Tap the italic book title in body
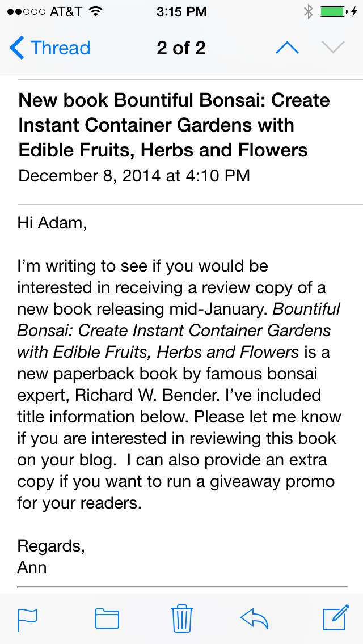 click(x=174, y=331)
